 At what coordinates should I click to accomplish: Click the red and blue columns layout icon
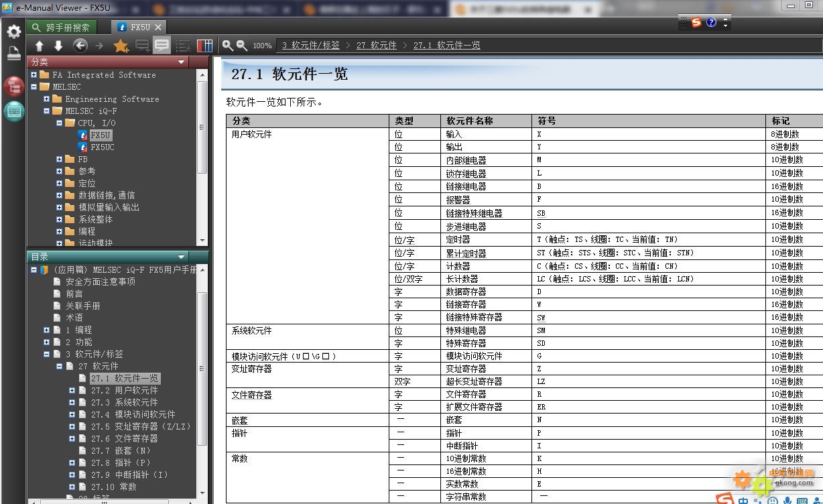pos(205,46)
